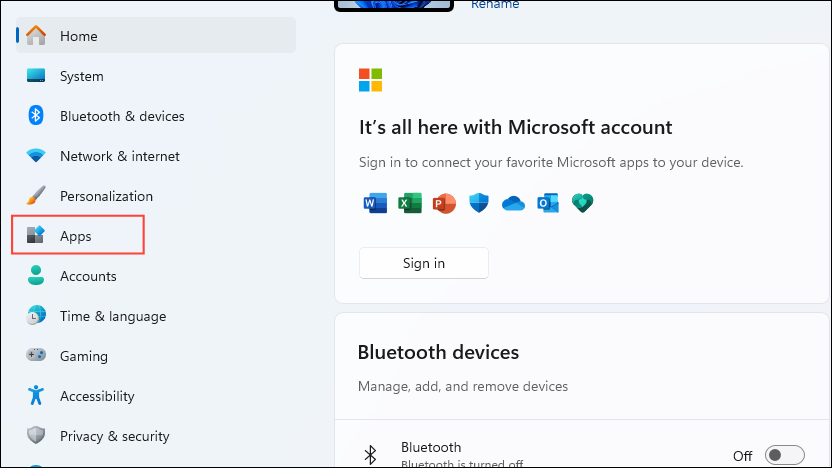Screen dimensions: 832x468
Task: Select Gaming in the sidebar
Action: point(156,356)
